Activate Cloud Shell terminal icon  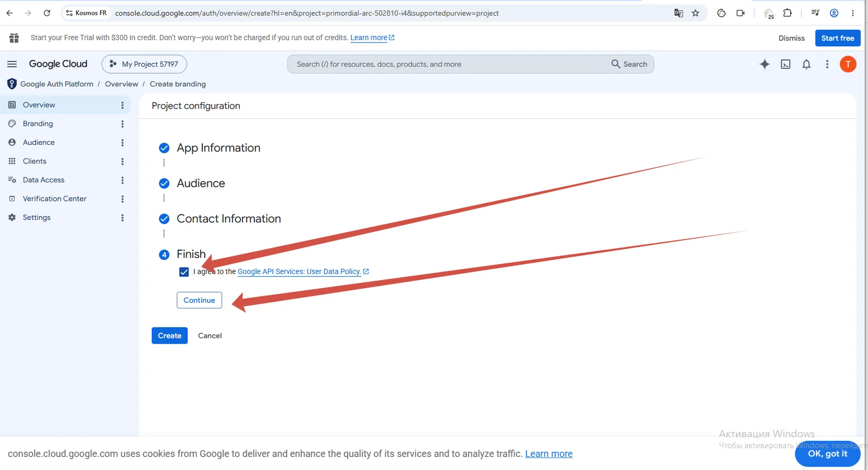(x=786, y=64)
